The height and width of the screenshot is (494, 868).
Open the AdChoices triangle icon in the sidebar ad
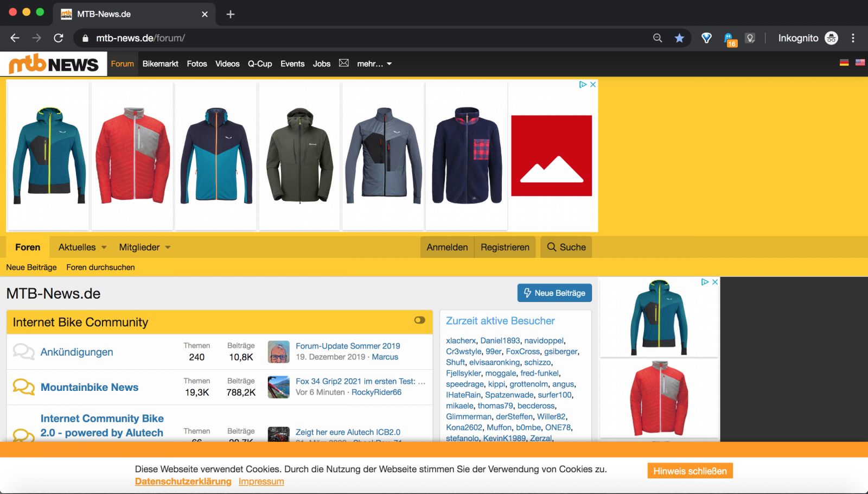[705, 282]
